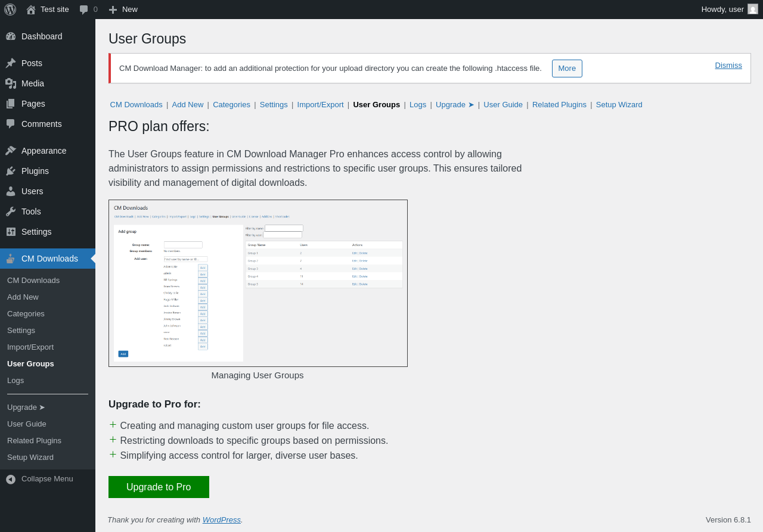Open CM Downloads link in top navigation

[x=136, y=105]
